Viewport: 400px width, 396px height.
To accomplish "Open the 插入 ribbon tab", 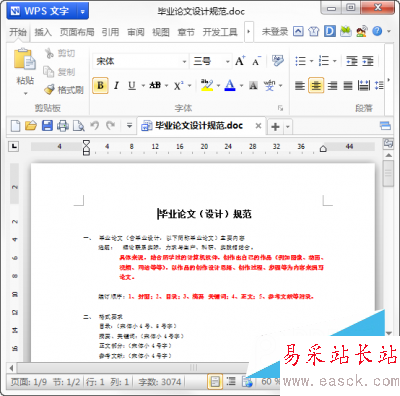I will click(43, 32).
